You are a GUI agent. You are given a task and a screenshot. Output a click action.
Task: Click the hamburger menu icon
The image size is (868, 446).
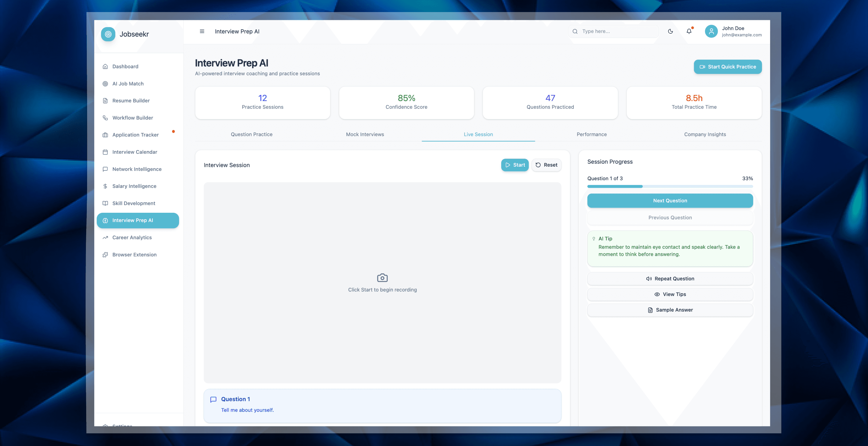coord(202,31)
